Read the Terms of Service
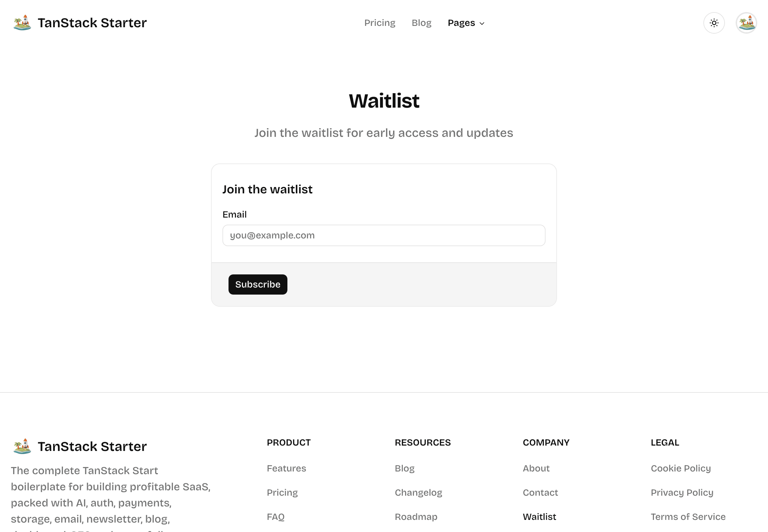The height and width of the screenshot is (532, 768). point(688,517)
